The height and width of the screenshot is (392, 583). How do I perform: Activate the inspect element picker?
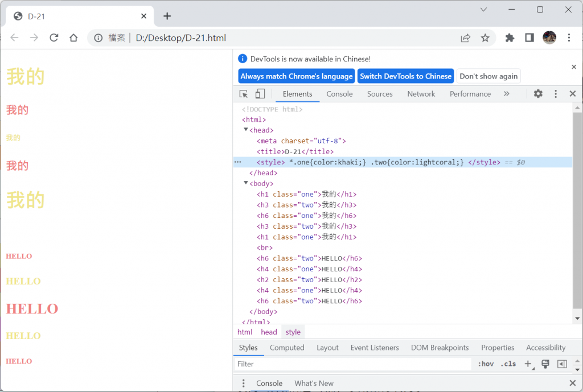(244, 94)
